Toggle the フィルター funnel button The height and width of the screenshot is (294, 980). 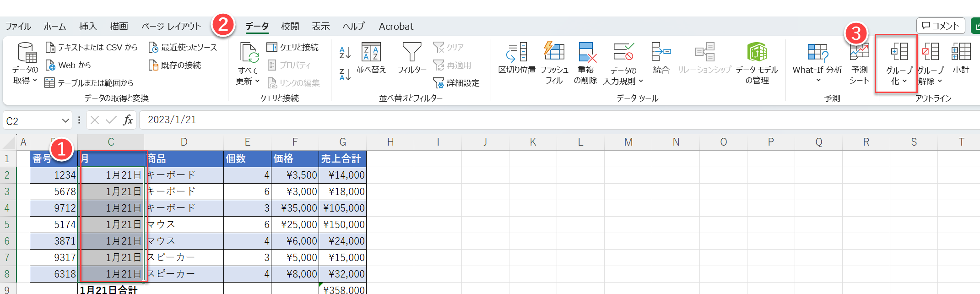click(411, 58)
